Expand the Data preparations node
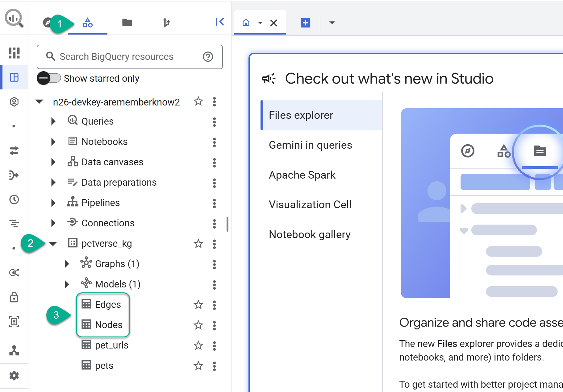This screenshot has height=392, width=563. coord(53,183)
